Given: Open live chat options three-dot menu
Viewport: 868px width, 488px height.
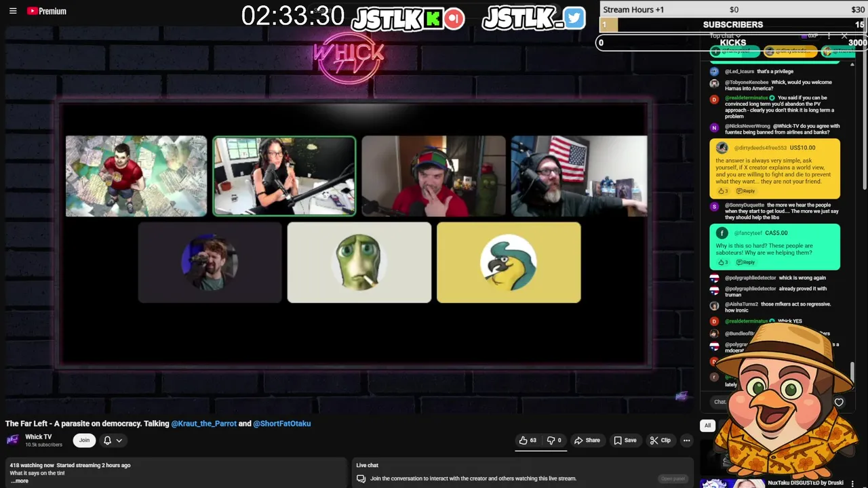Looking at the screenshot, I should click(x=829, y=36).
